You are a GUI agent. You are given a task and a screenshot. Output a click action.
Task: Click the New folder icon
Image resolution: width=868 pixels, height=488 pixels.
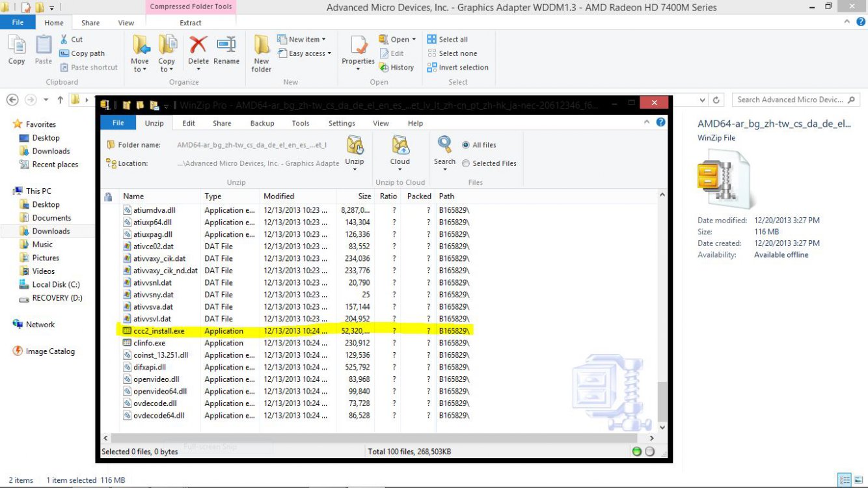[262, 45]
